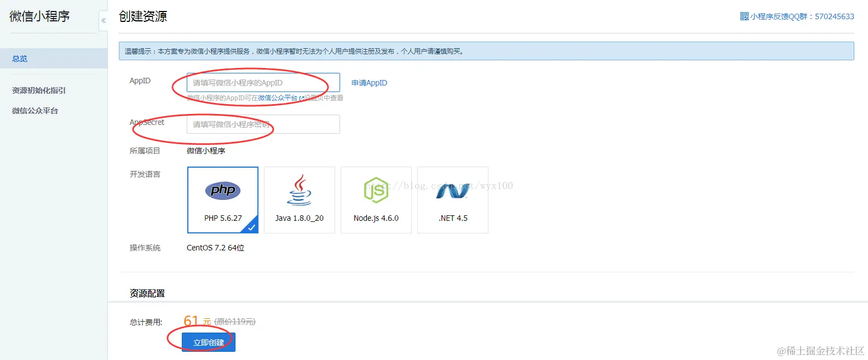Open the 微信公众平台 link under AppID field

point(278,98)
